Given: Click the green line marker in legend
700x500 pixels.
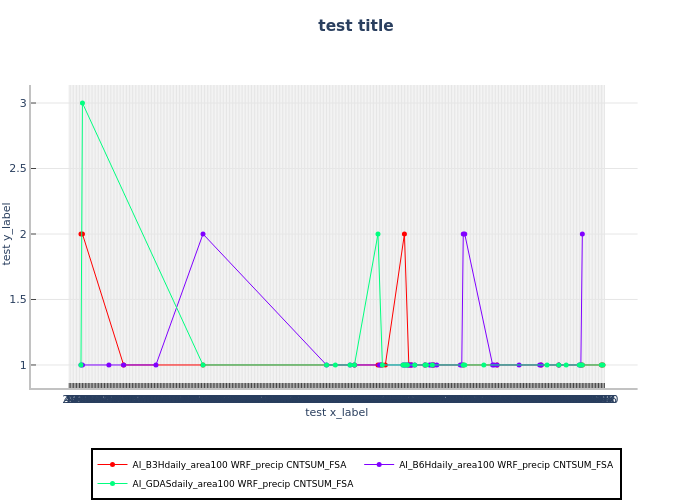Looking at the screenshot, I should 112,484.
